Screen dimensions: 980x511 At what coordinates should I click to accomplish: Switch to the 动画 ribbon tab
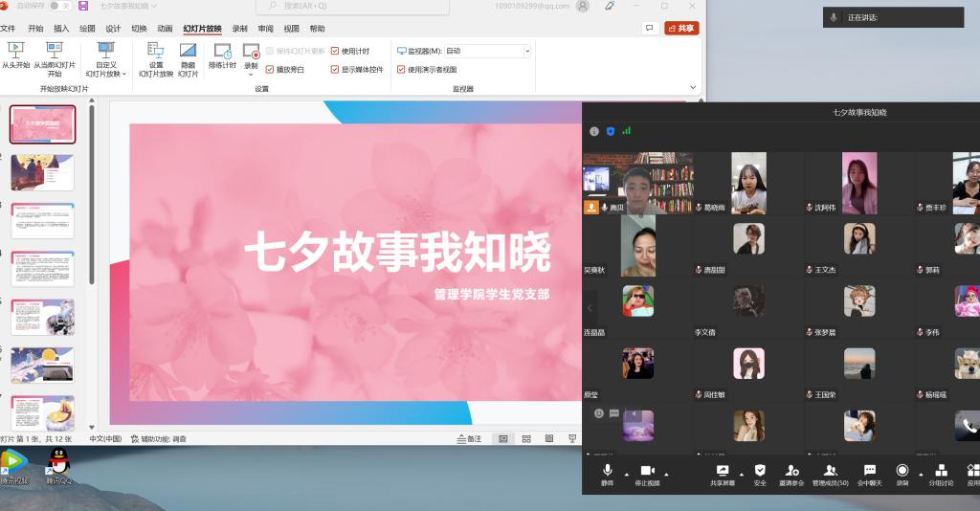tap(165, 29)
